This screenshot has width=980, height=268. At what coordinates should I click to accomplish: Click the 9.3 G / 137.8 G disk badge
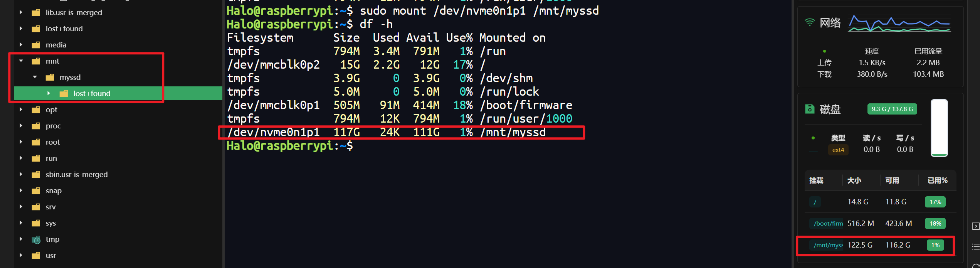pyautogui.click(x=892, y=109)
